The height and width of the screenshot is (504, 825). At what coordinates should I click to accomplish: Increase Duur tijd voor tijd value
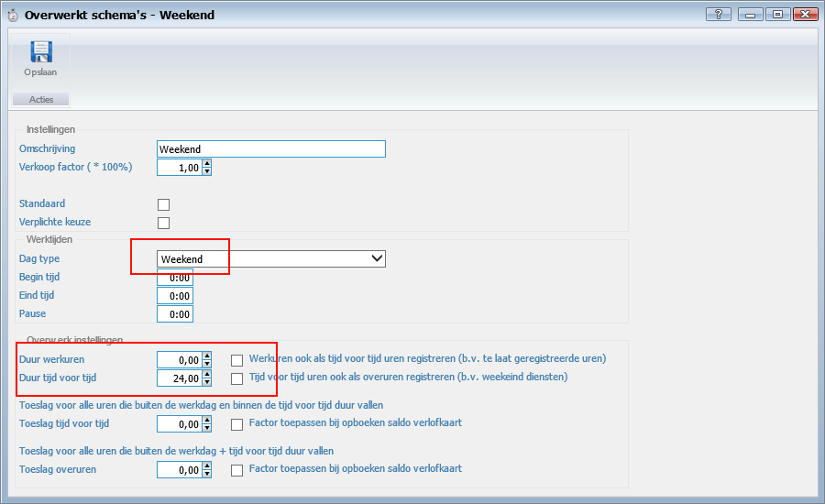207,374
